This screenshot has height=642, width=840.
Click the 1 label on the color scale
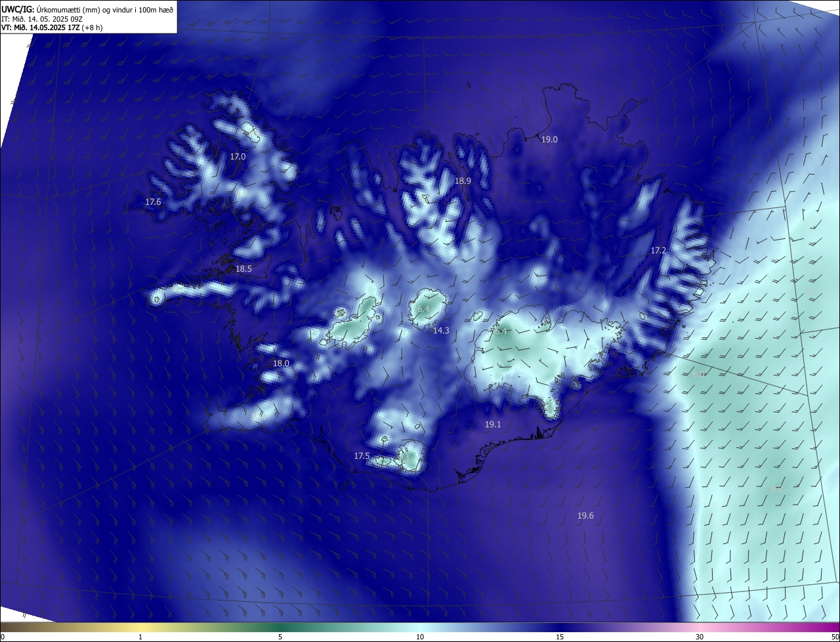tap(140, 637)
